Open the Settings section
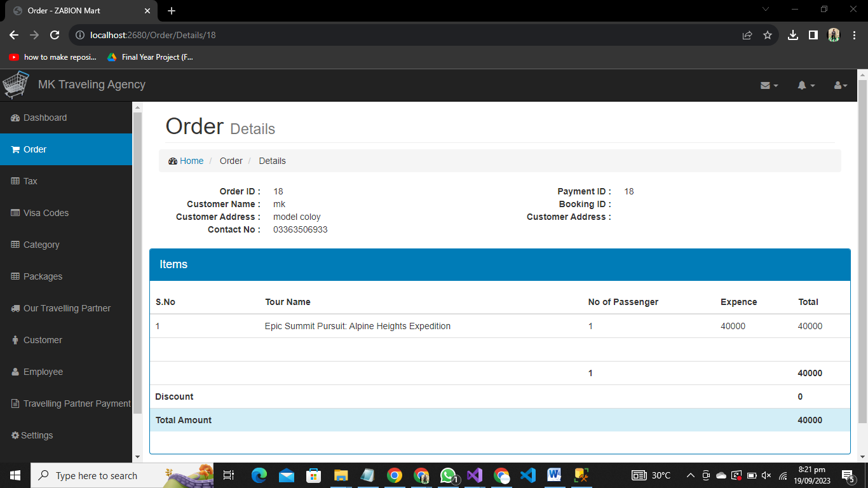Image resolution: width=868 pixels, height=488 pixels. coord(38,435)
